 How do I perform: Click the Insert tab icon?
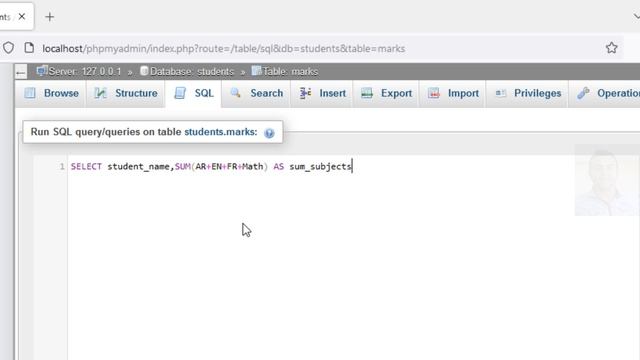(305, 93)
